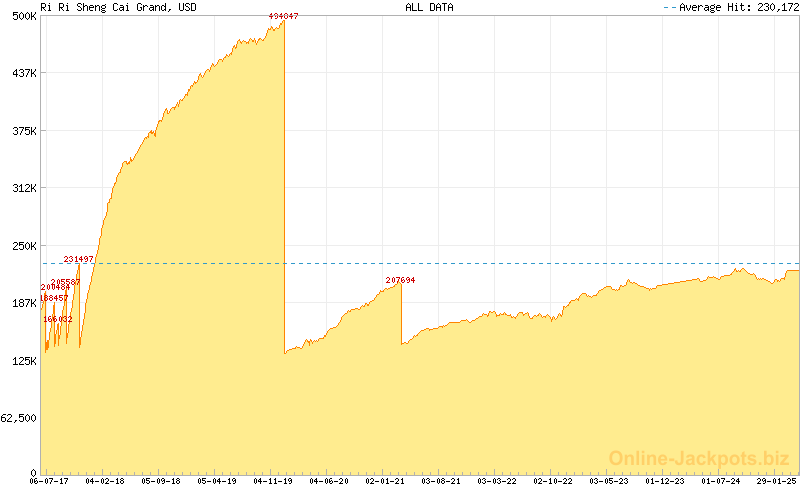
Task: Select the 166032 hit value label
Action: click(58, 319)
